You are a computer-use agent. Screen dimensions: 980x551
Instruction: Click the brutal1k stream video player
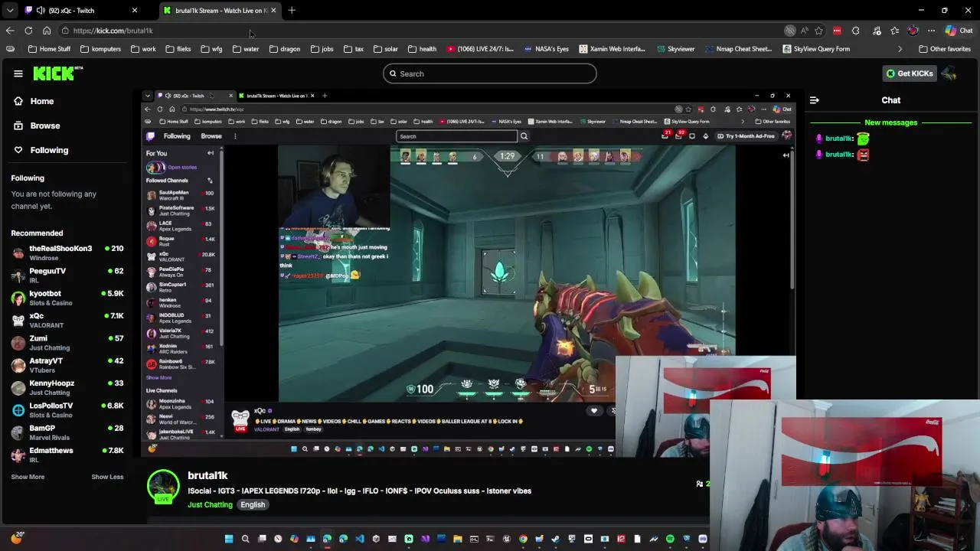click(469, 273)
